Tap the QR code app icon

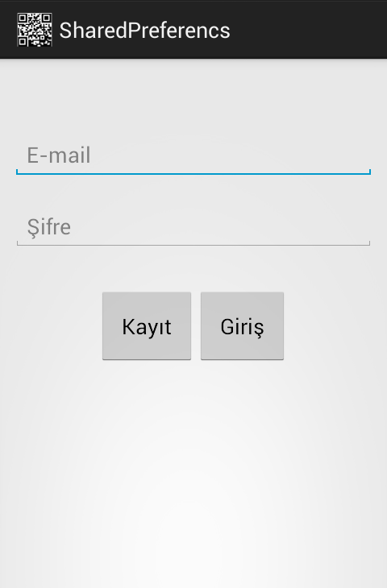[35, 30]
